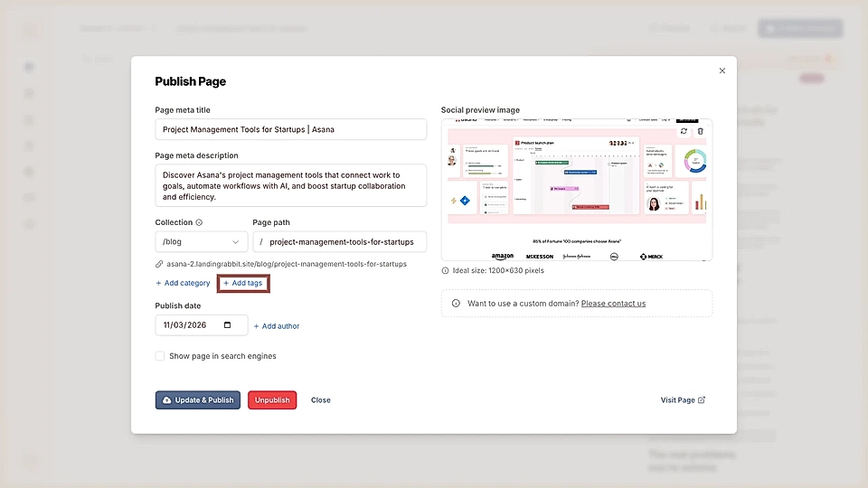Open Visit Page external link

click(683, 400)
